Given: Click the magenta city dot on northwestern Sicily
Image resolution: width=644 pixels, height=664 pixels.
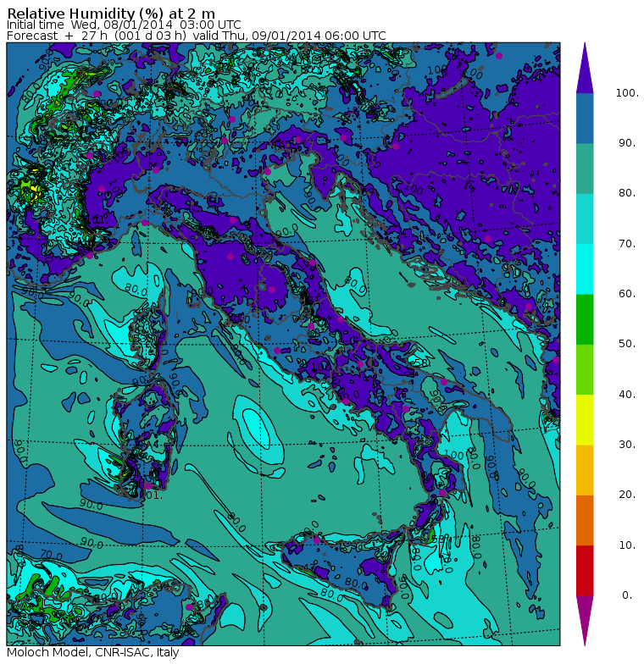Looking at the screenshot, I should tap(317, 540).
